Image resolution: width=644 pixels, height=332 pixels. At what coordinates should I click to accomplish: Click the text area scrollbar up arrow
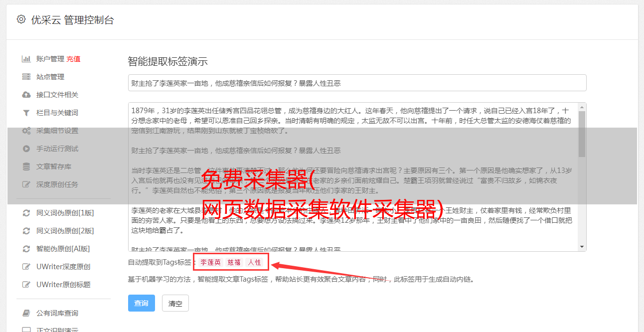coord(582,107)
